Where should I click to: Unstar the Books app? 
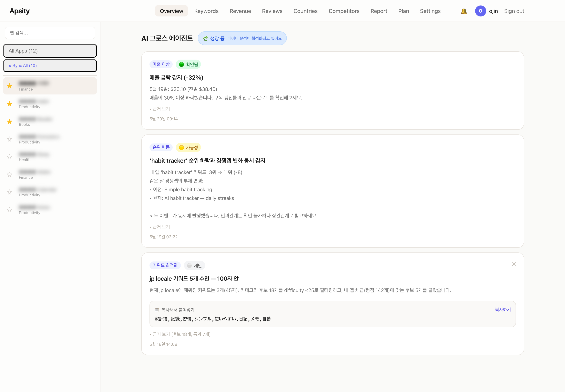pyautogui.click(x=10, y=122)
